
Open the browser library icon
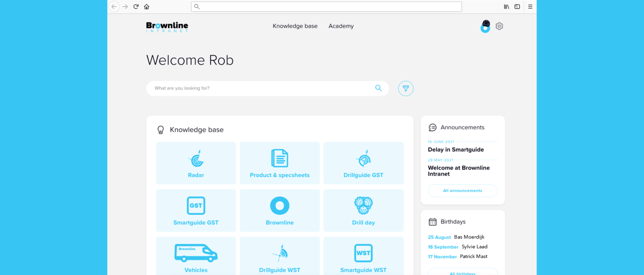(507, 7)
